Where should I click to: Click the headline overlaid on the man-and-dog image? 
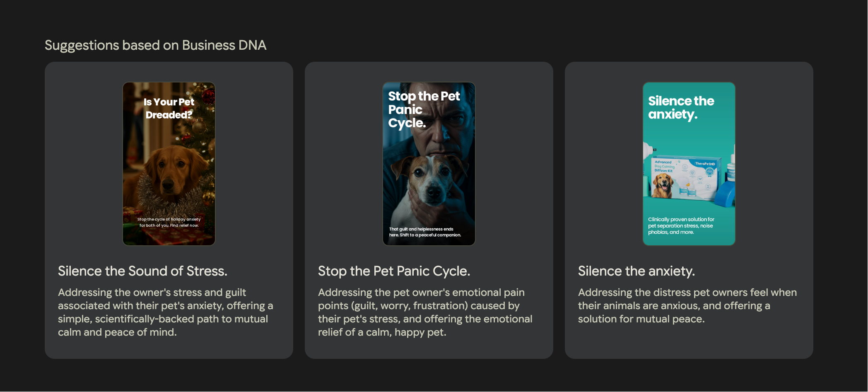tap(423, 109)
